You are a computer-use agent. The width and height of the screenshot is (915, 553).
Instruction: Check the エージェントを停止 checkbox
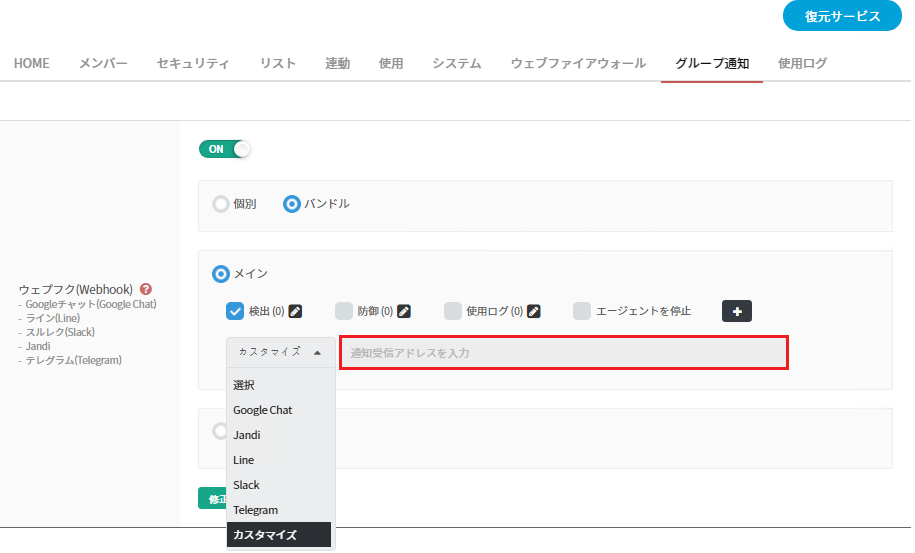pyautogui.click(x=582, y=311)
